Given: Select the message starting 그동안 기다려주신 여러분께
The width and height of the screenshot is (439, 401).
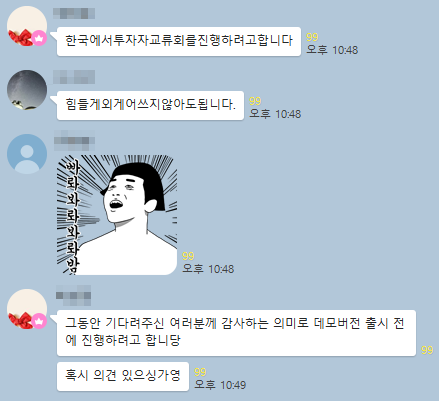Looking at the screenshot, I should coord(236,333).
